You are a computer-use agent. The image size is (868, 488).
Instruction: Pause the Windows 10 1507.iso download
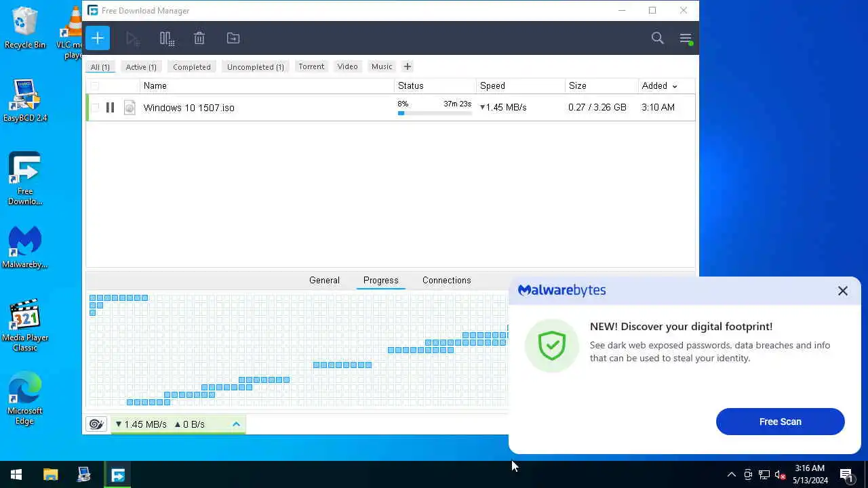pyautogui.click(x=110, y=107)
